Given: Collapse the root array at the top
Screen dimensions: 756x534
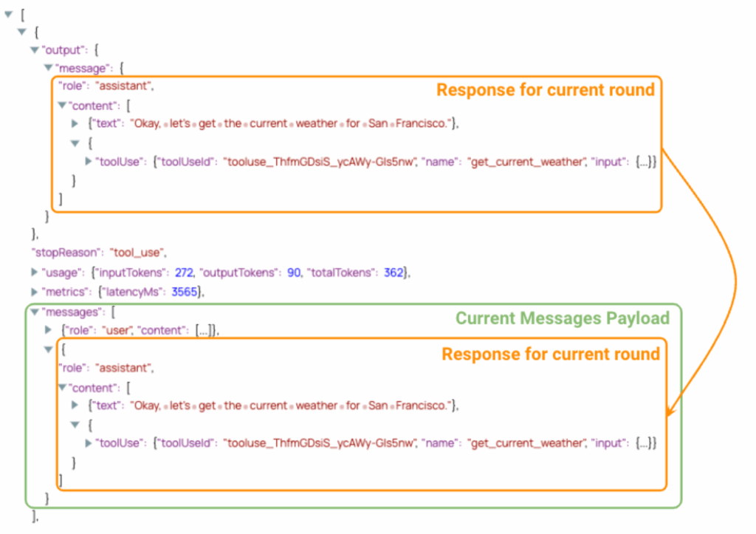Looking at the screenshot, I should (x=8, y=14).
